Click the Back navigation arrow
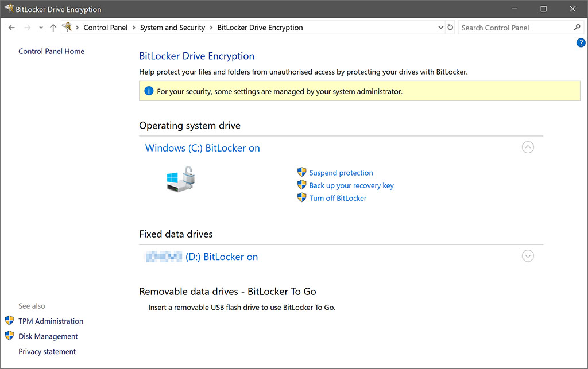This screenshot has height=369, width=588. 11,27
